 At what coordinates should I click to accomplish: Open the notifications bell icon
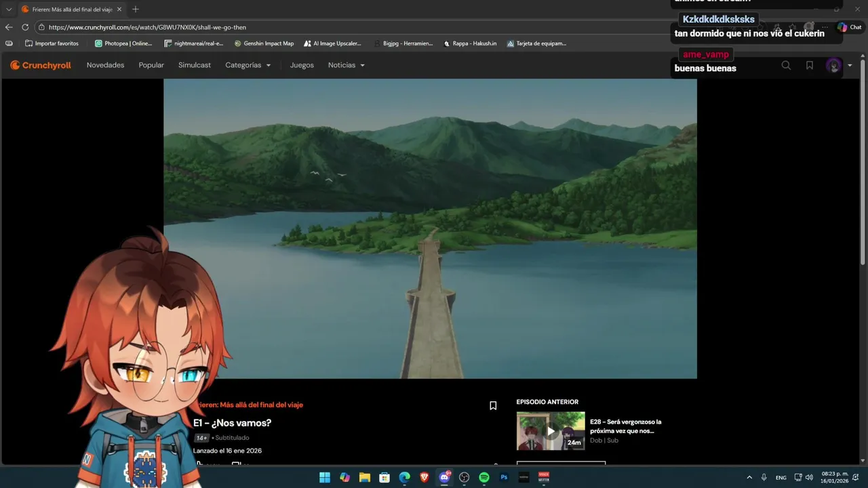click(x=856, y=477)
